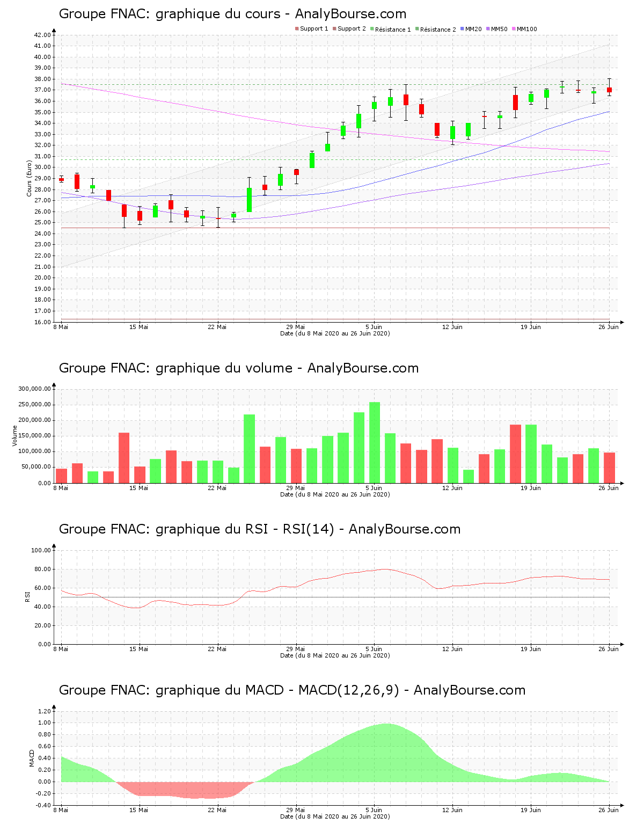The height and width of the screenshot is (832, 644).
Task: Click the pink MM100 legend swatch
Action: (514, 29)
